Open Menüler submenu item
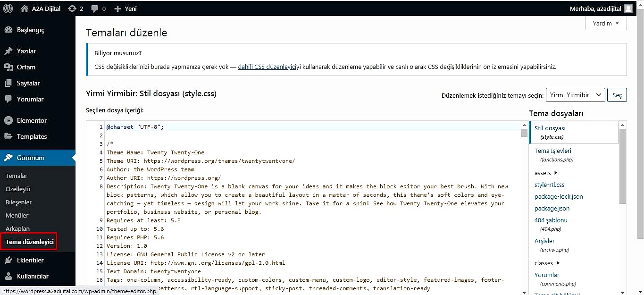 [17, 215]
